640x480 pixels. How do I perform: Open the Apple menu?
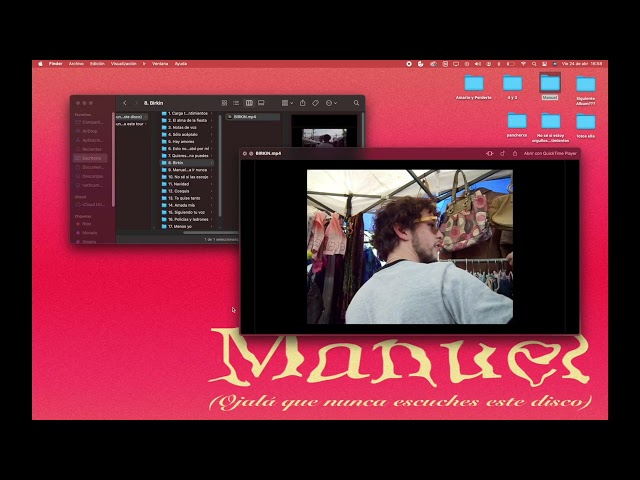click(x=40, y=64)
